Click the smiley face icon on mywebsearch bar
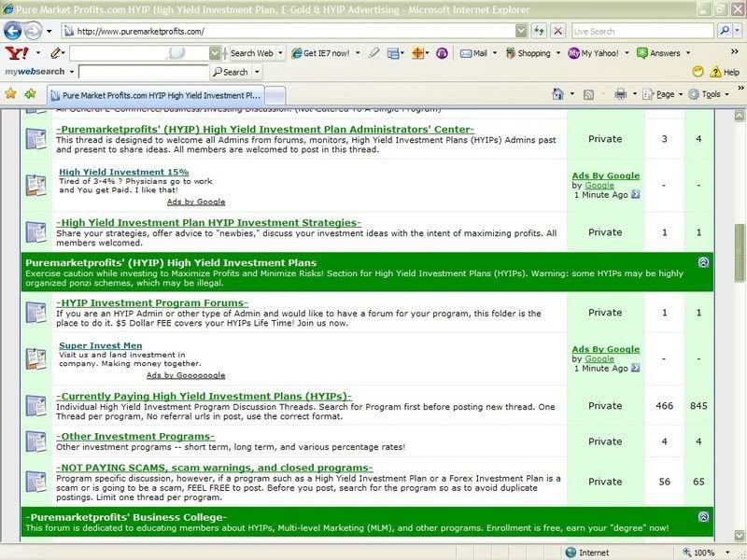The height and width of the screenshot is (560, 747). pyautogui.click(x=698, y=72)
